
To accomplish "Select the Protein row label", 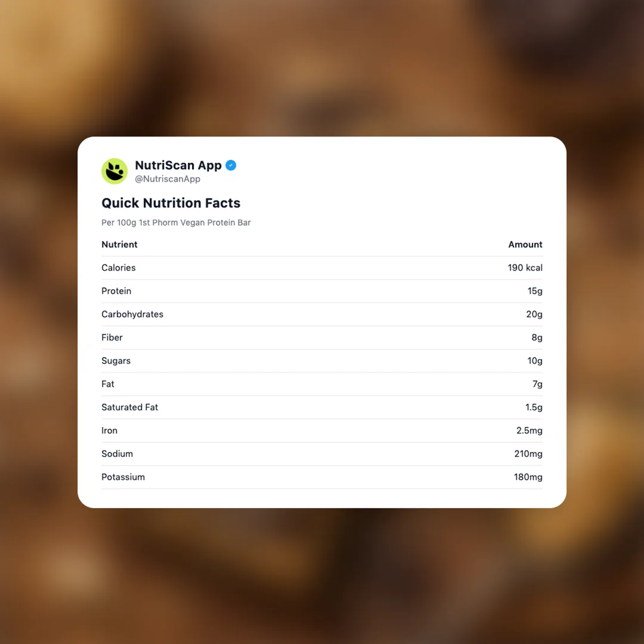I will (x=116, y=291).
